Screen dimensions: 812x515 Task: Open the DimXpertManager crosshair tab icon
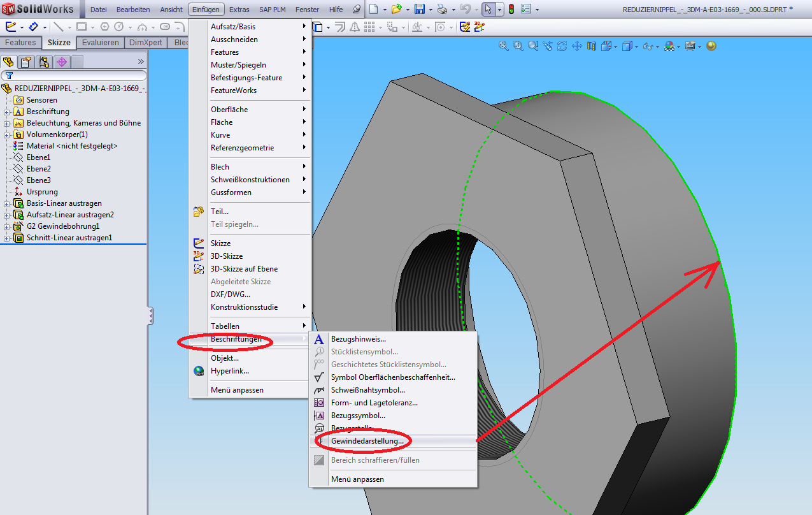click(x=61, y=62)
